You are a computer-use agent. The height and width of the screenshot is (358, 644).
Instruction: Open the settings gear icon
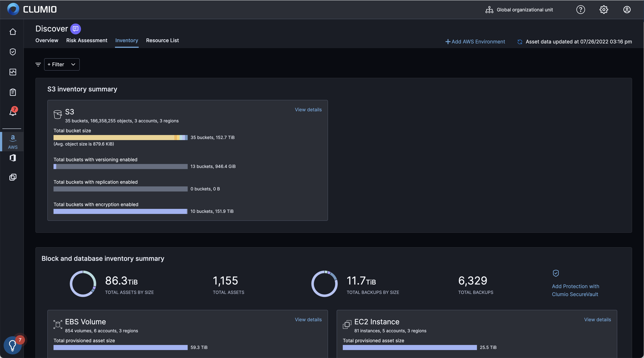point(604,10)
